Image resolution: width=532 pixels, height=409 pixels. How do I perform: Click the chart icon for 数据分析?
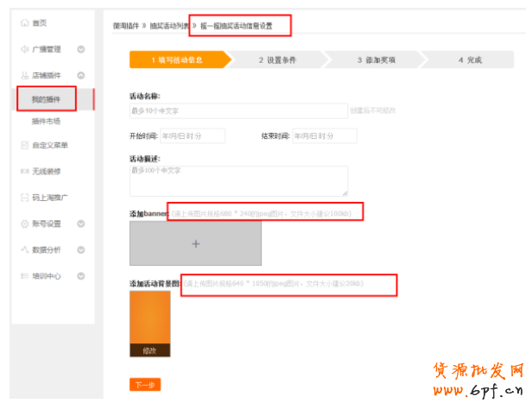click(x=24, y=250)
